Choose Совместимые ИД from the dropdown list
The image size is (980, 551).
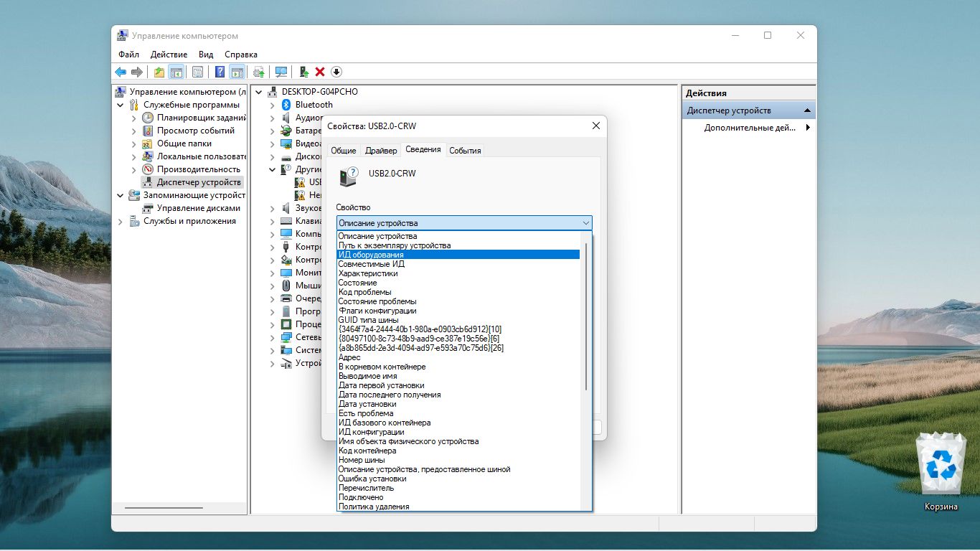[x=371, y=264]
